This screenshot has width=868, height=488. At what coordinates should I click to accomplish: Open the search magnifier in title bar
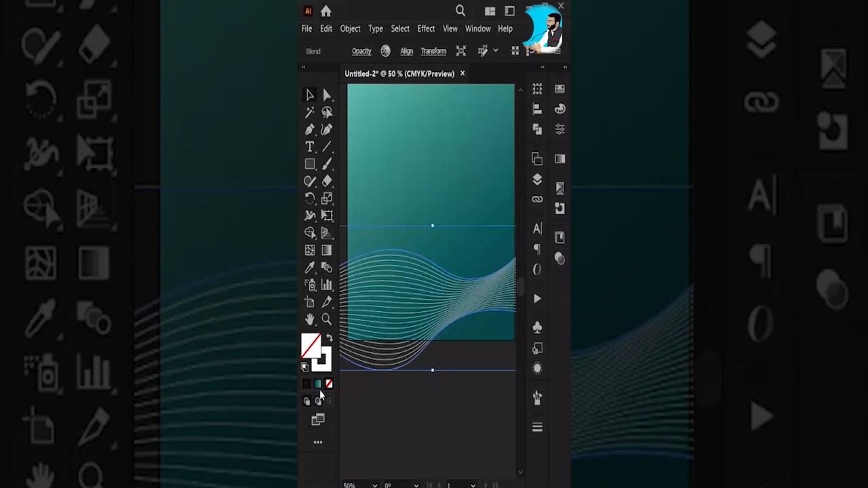coord(460,11)
